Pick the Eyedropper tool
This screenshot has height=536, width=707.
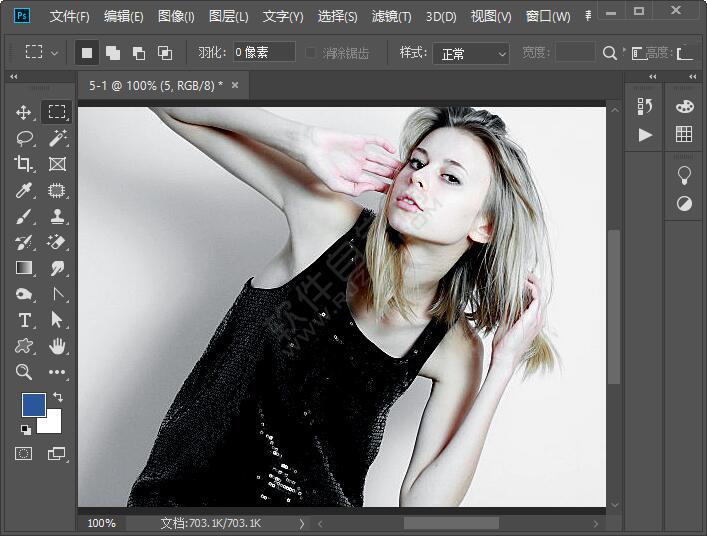pyautogui.click(x=24, y=190)
